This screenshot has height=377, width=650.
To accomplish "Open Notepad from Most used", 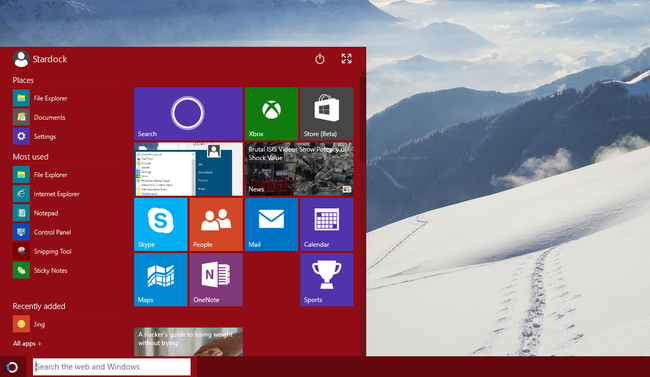I will [x=36, y=213].
